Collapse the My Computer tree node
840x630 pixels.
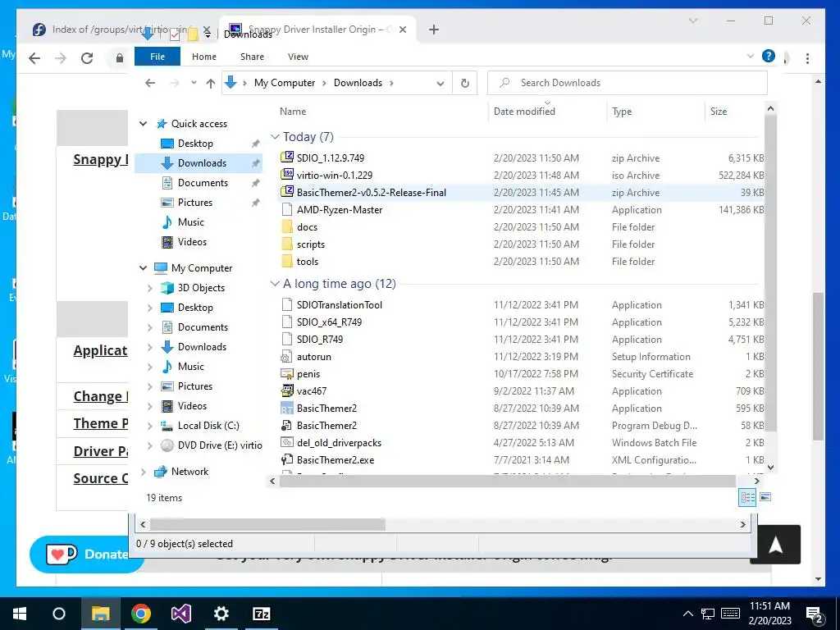pos(143,268)
